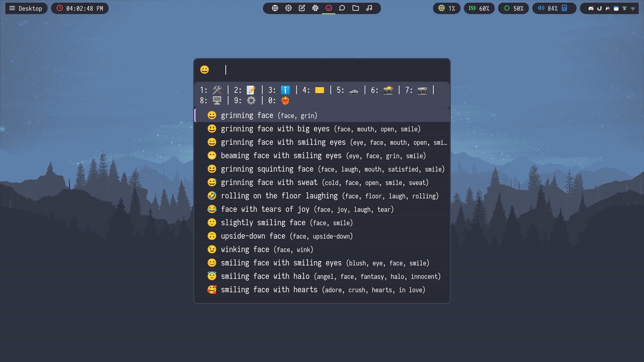Click the speaker output device icon
The width and height of the screenshot is (644, 362).
(565, 8)
